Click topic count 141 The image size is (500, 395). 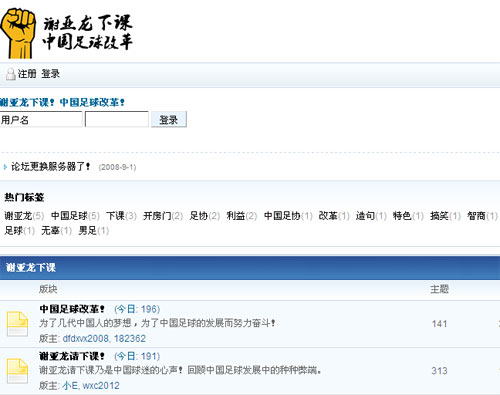439,324
